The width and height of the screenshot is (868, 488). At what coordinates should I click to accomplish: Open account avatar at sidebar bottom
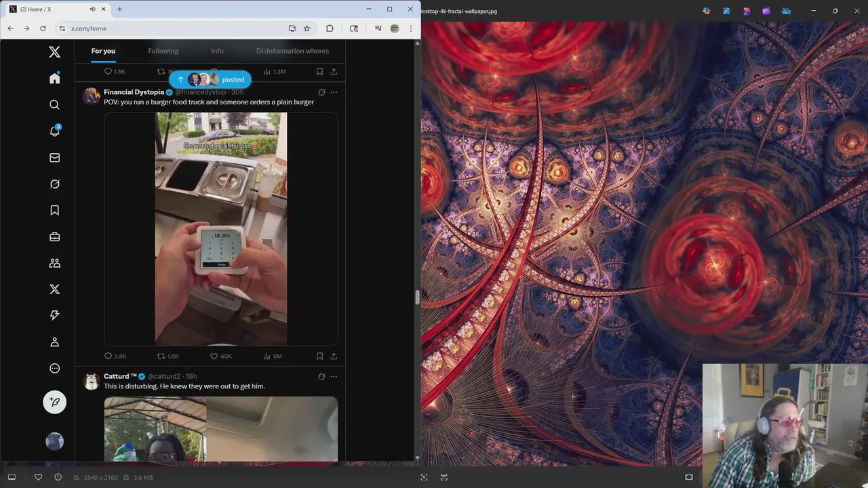55,442
